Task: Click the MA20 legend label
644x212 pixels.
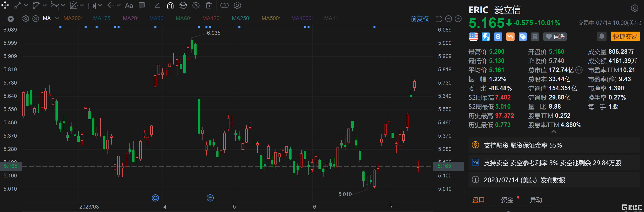Action: pyautogui.click(x=131, y=18)
